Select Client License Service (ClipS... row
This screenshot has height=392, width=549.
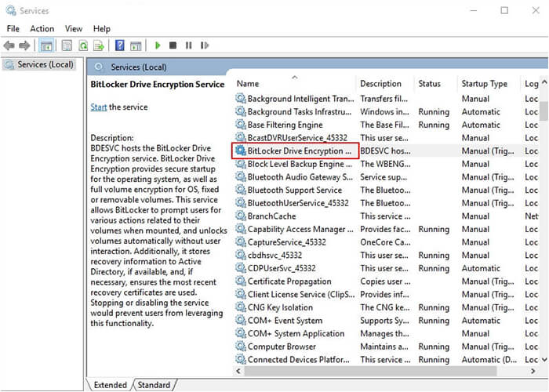click(387, 294)
